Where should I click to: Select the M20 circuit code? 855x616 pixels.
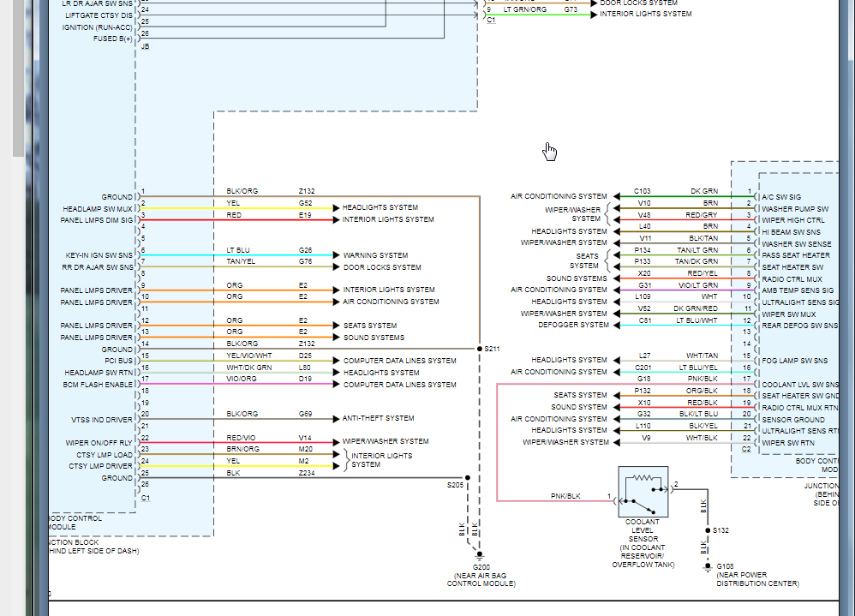[x=305, y=449]
